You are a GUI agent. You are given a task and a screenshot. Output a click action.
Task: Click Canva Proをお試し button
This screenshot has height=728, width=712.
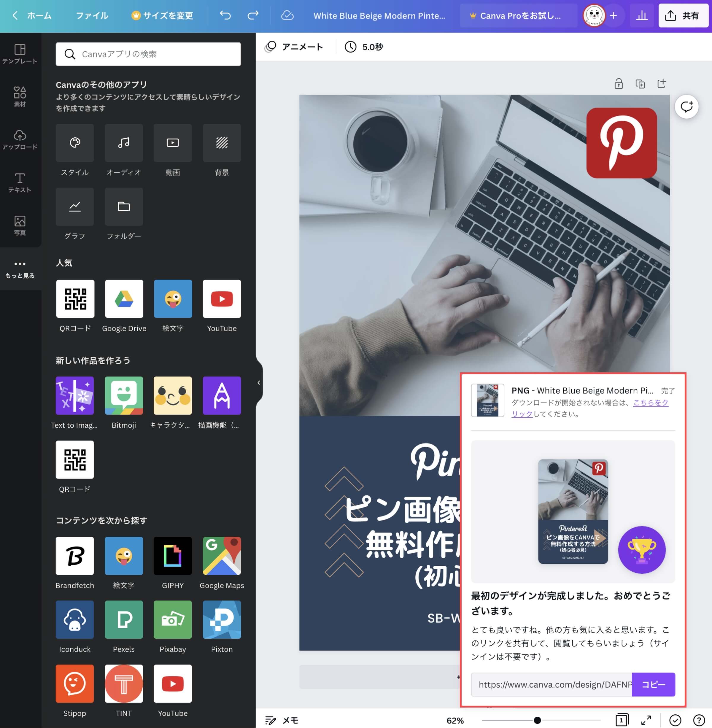pyautogui.click(x=518, y=15)
